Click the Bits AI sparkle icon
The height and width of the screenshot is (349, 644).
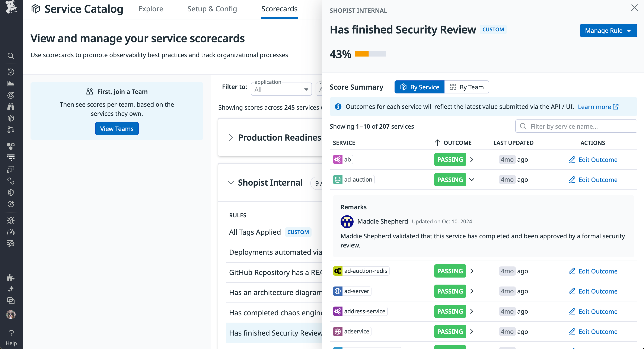click(x=11, y=289)
